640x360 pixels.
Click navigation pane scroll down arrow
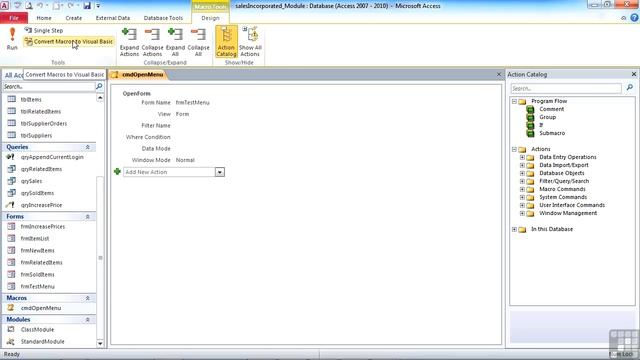click(x=100, y=344)
